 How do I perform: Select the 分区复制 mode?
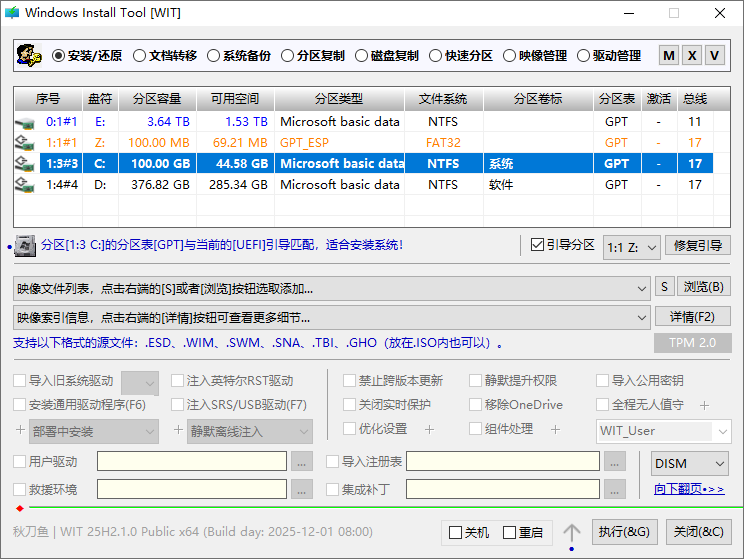(x=313, y=56)
